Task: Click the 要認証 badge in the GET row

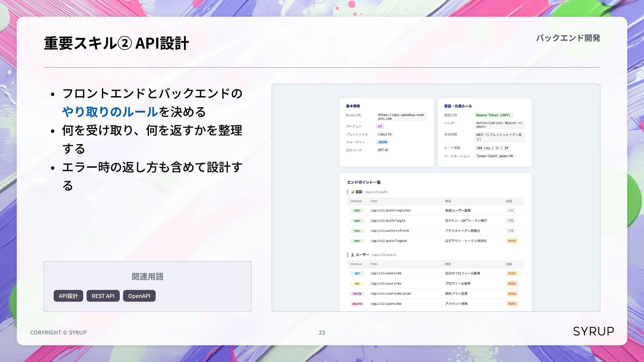Action: point(512,274)
